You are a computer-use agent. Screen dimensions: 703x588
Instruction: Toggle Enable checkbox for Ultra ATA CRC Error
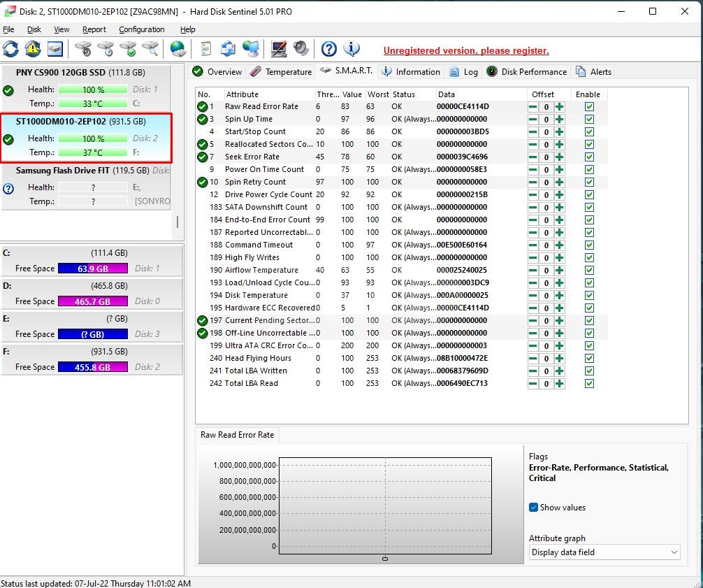(589, 346)
